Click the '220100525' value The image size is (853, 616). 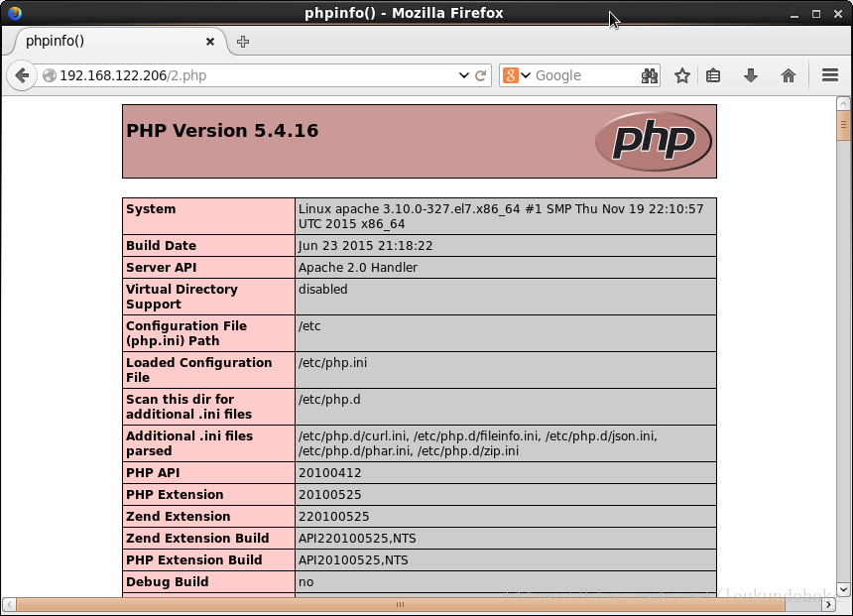(333, 517)
